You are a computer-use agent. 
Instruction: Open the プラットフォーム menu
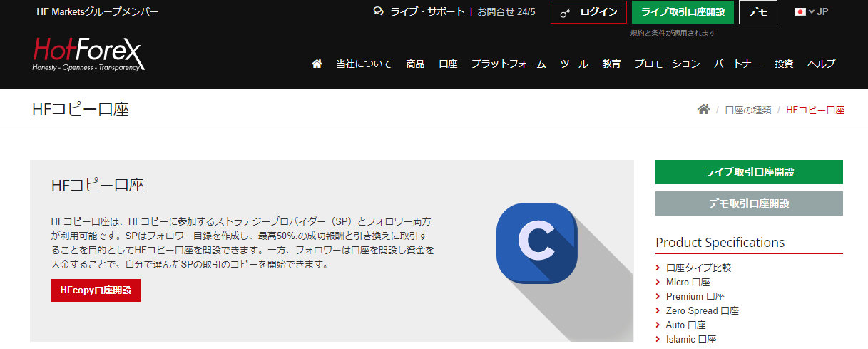[x=509, y=64]
